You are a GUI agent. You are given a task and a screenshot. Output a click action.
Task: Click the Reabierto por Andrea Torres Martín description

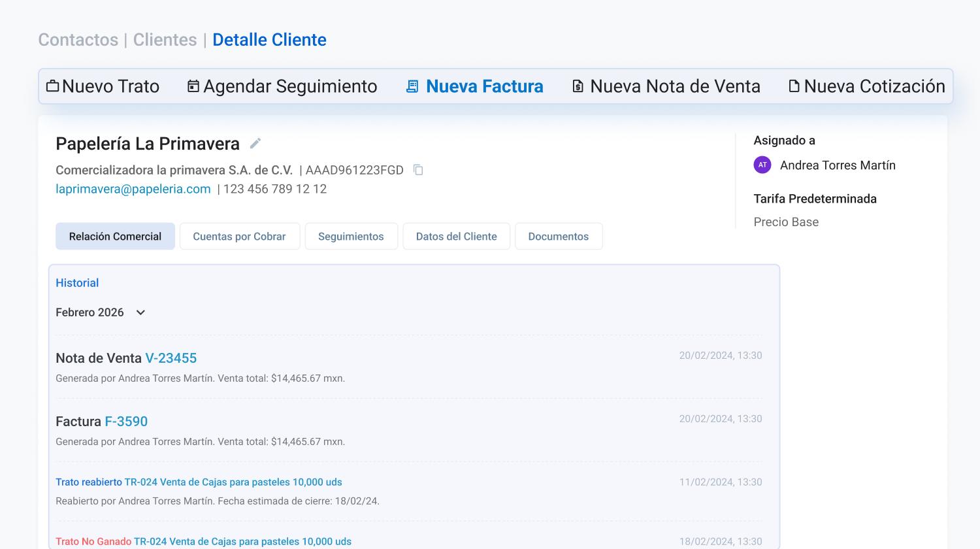tap(218, 501)
